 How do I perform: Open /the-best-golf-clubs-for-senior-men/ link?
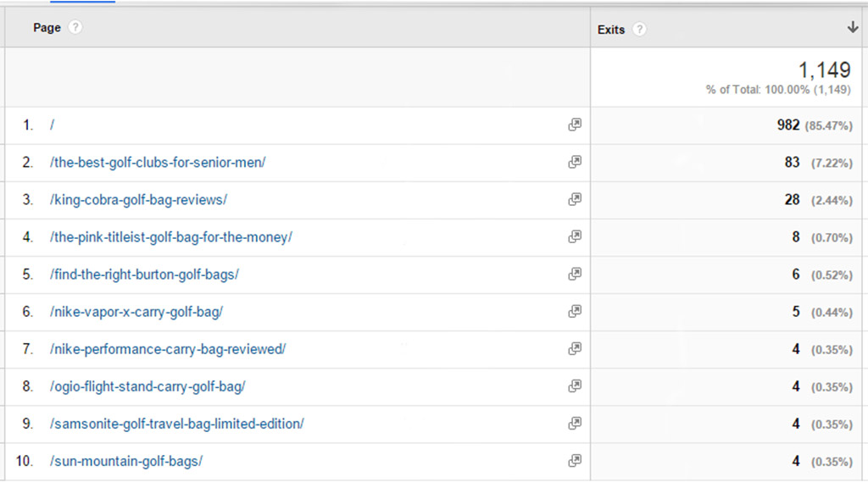pyautogui.click(x=158, y=162)
